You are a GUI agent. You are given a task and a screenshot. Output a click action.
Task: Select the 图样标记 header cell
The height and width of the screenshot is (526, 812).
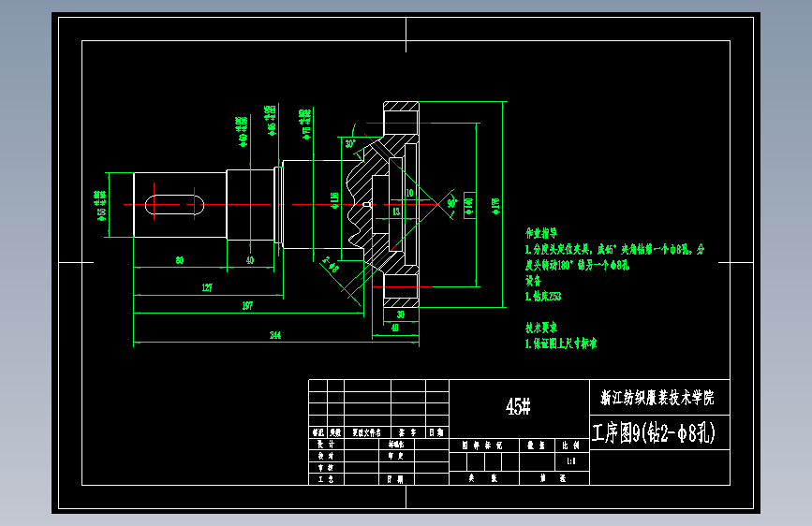click(x=482, y=446)
